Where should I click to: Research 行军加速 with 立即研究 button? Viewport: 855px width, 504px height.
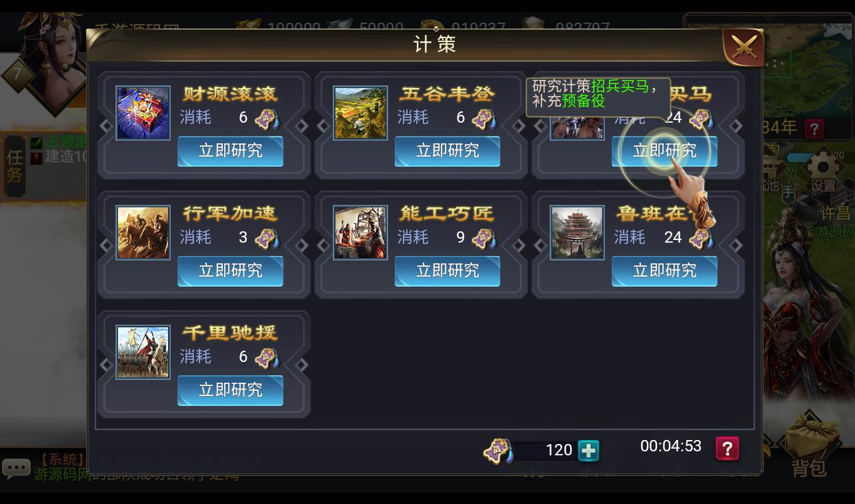click(230, 271)
